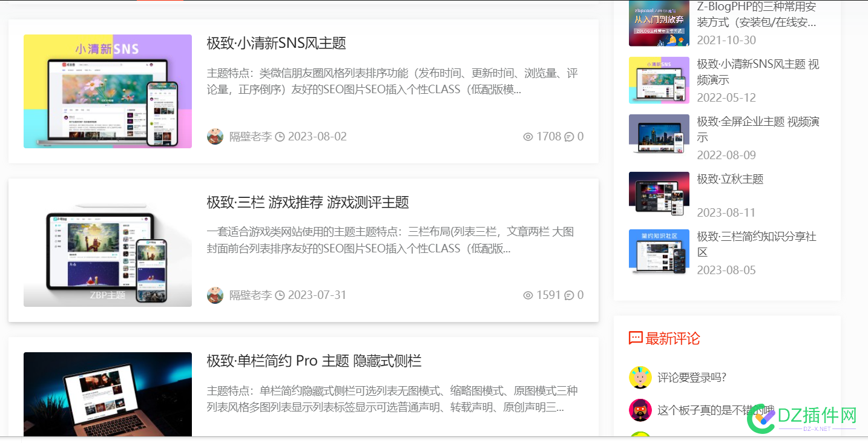The width and height of the screenshot is (868, 443).
Task: Click sidebar thumbnail for 全屏企业主题
Action: 659,138
